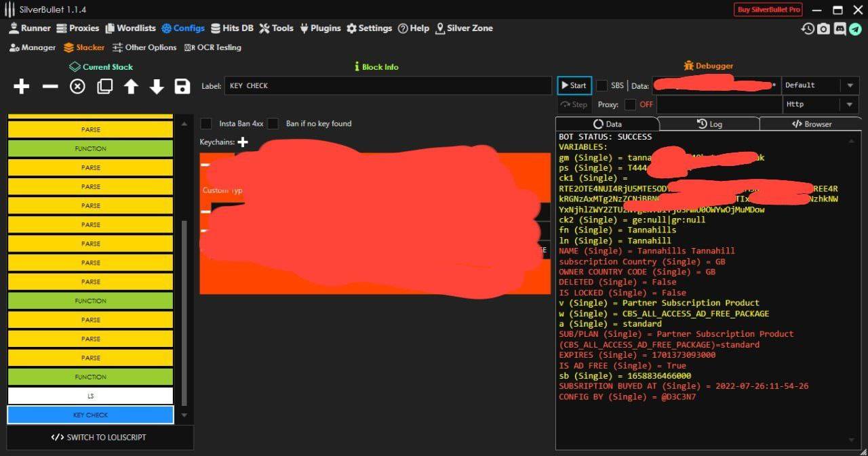Open the Plugins menu

pyautogui.click(x=320, y=28)
